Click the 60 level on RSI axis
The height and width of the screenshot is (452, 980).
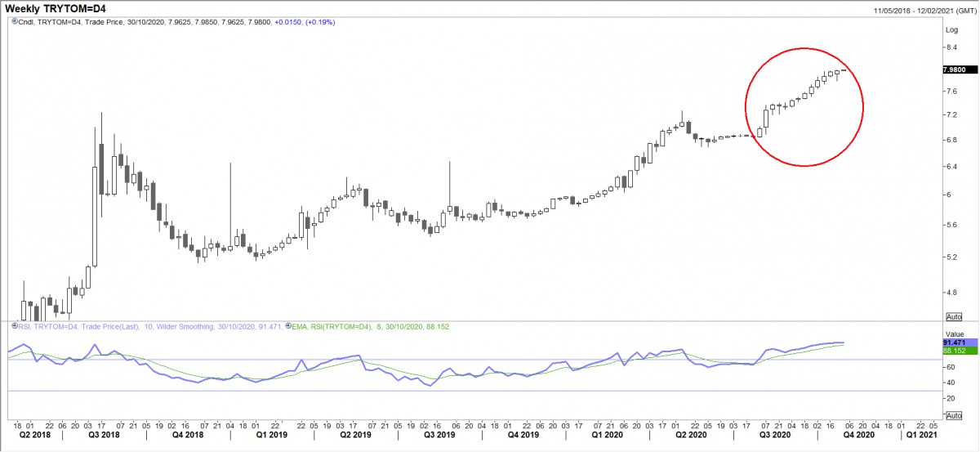coord(949,367)
